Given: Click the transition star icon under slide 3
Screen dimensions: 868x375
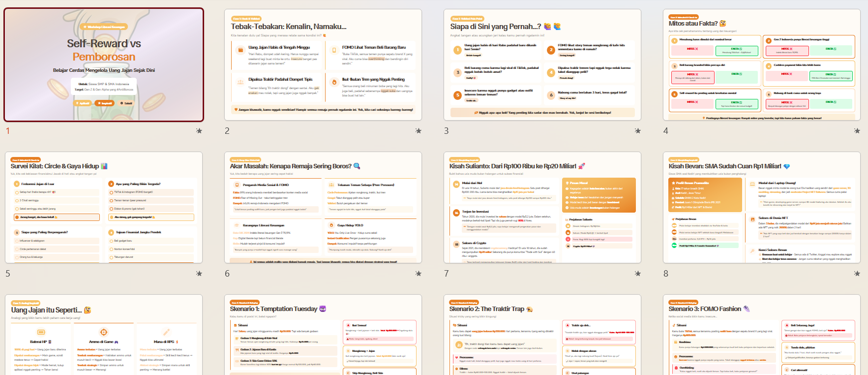Looking at the screenshot, I should (x=637, y=131).
